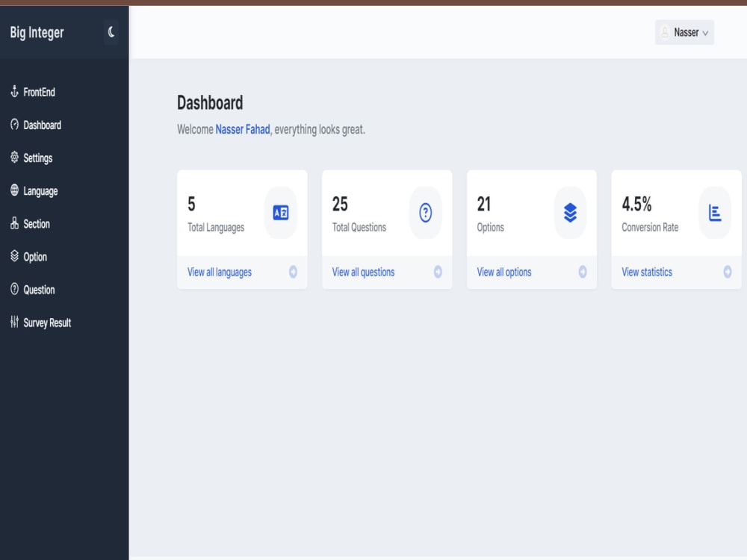Click the anchor icon beside FrontEnd

pyautogui.click(x=14, y=91)
